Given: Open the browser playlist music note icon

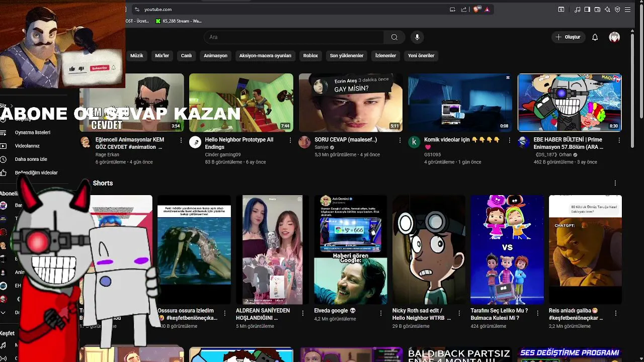Looking at the screenshot, I should pyautogui.click(x=577, y=10).
